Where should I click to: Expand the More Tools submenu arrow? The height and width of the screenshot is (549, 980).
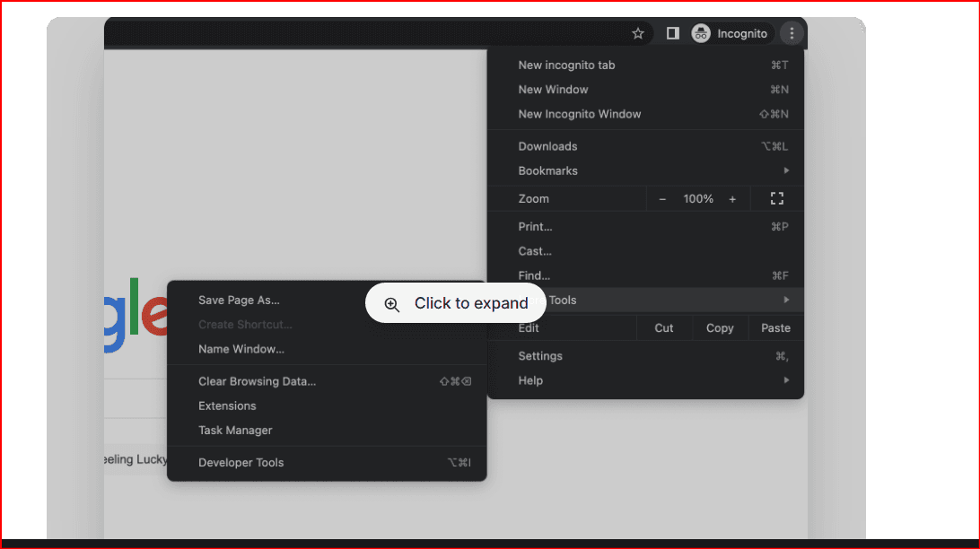786,300
